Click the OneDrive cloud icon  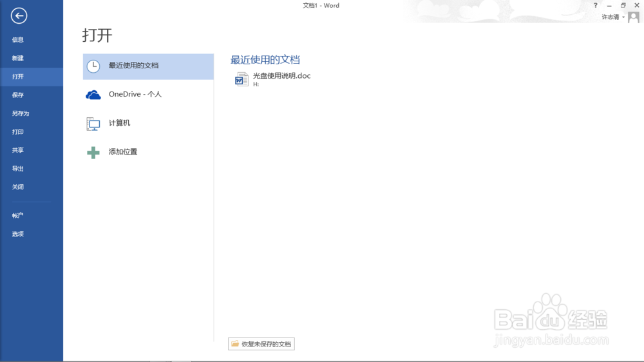tap(93, 95)
